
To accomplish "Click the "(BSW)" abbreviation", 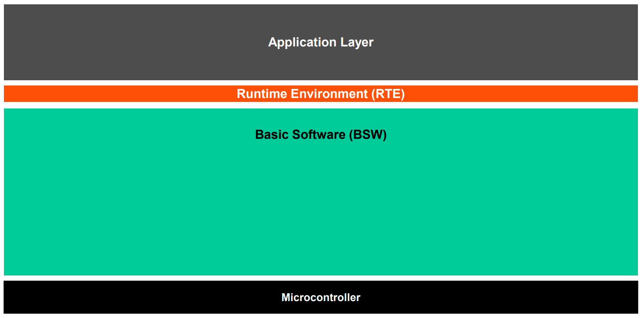I will (368, 134).
